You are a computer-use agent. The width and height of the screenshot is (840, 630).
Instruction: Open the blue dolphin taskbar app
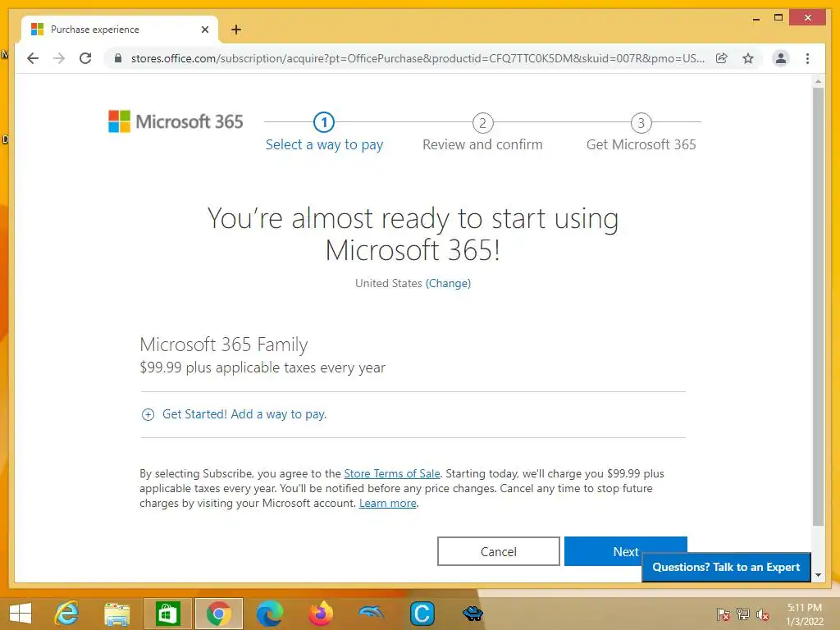click(371, 614)
